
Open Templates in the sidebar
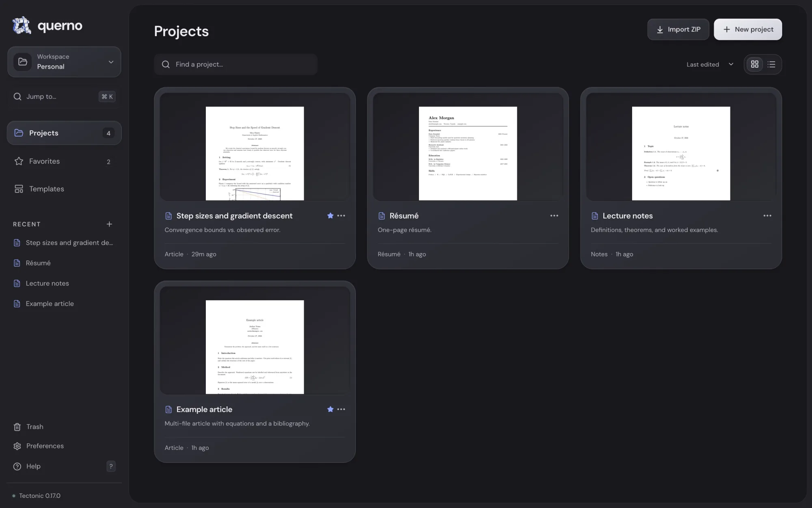click(64, 189)
